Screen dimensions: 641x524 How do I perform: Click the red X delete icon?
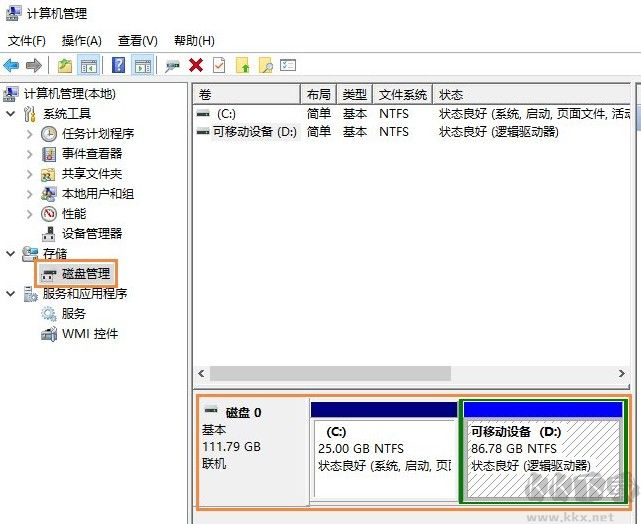pos(196,65)
